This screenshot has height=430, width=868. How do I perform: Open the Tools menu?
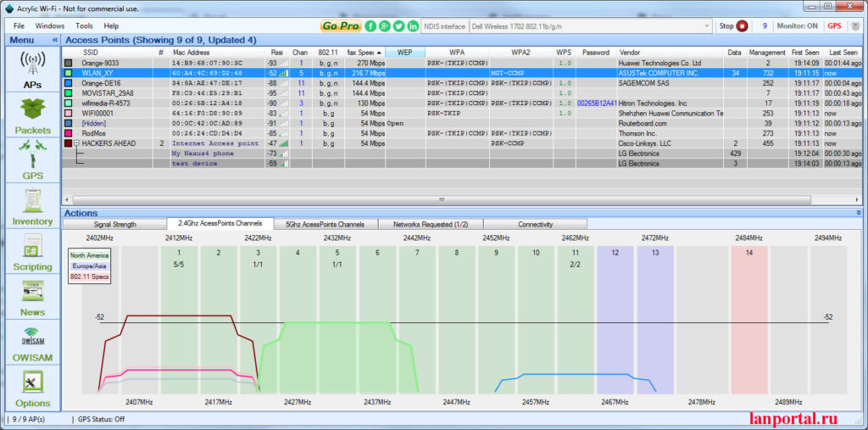pos(83,26)
